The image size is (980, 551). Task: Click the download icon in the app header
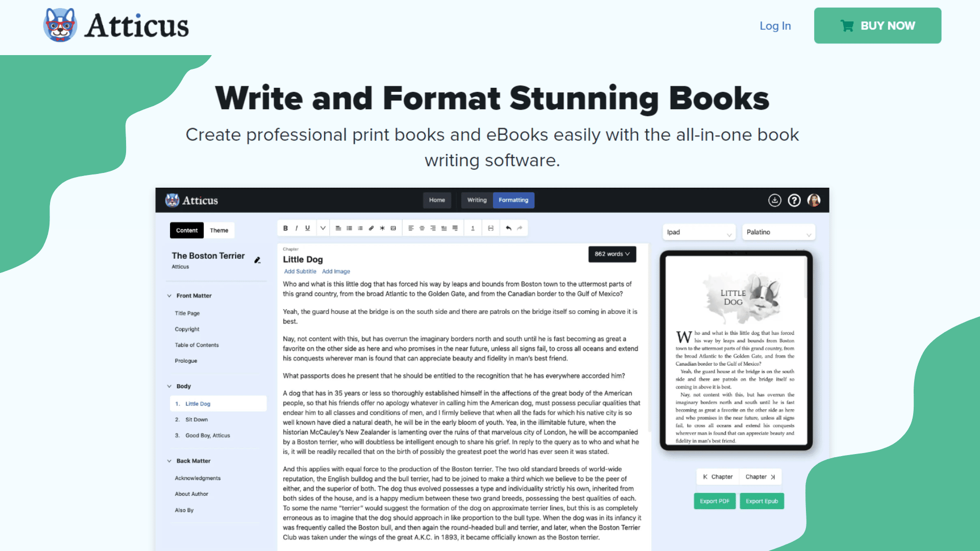point(775,201)
